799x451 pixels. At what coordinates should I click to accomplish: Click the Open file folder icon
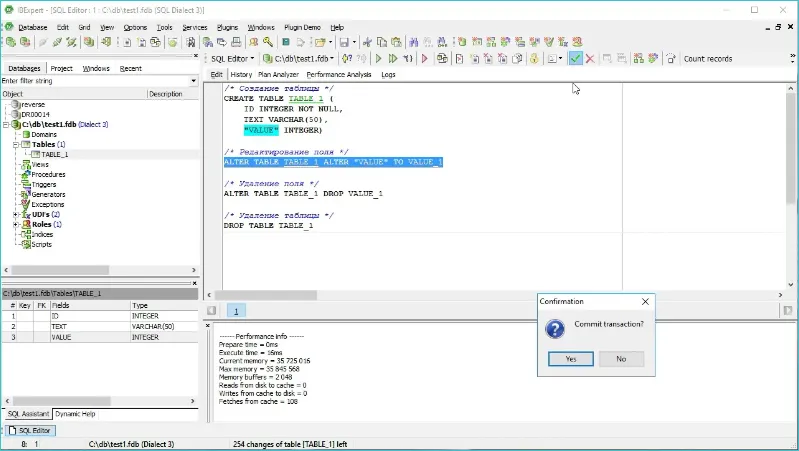pyautogui.click(x=319, y=42)
